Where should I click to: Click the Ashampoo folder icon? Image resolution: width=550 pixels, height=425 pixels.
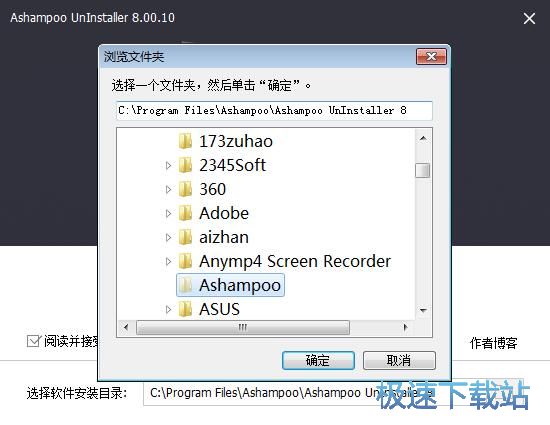click(185, 285)
